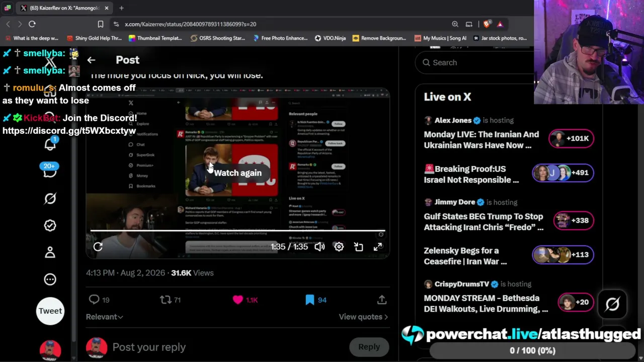Open the cast icon in address bar

click(x=469, y=24)
